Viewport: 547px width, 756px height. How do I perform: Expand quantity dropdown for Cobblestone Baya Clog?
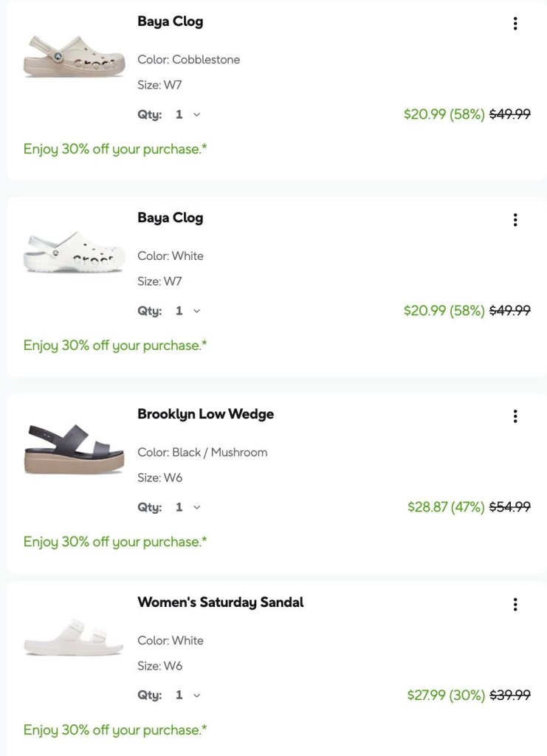(x=188, y=114)
